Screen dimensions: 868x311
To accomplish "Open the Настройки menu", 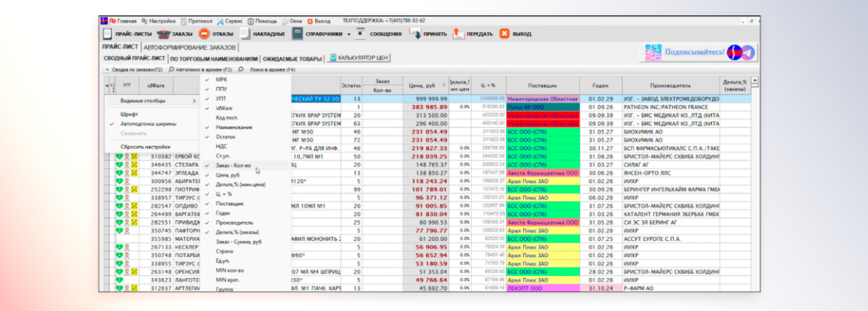I will point(159,21).
